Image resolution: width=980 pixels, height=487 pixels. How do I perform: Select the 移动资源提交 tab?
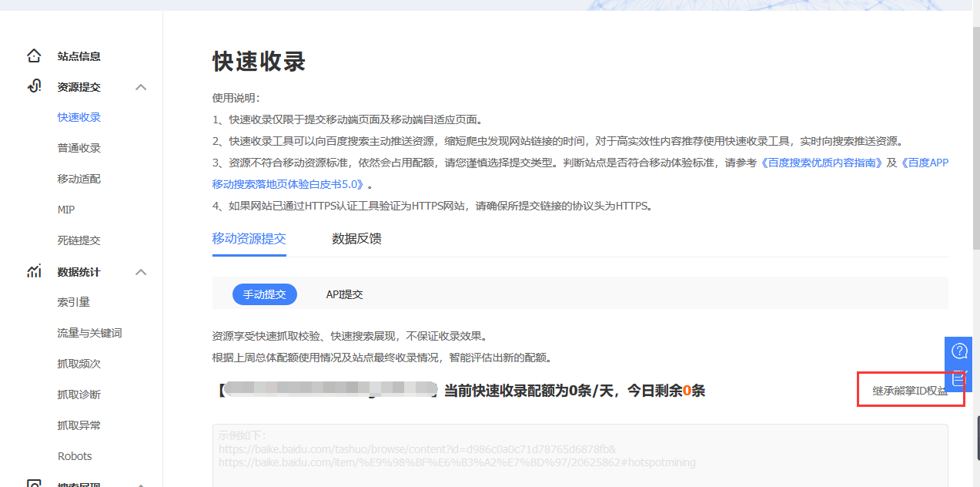click(x=249, y=239)
